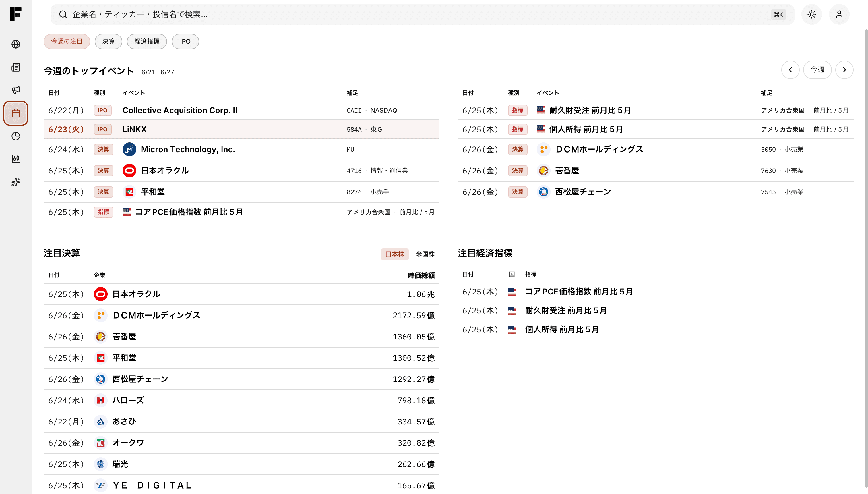
Task: Click the Micron Technology logo icon
Action: 129,149
